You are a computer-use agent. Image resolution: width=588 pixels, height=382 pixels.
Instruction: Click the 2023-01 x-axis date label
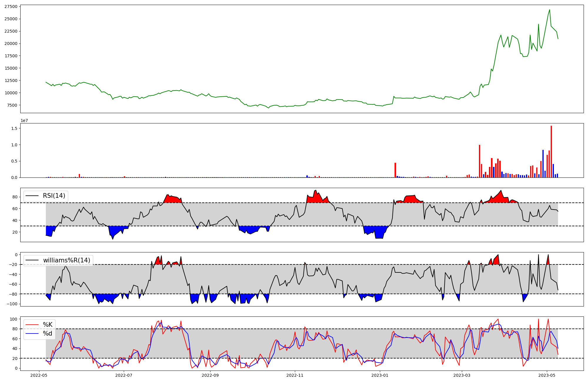click(x=380, y=375)
